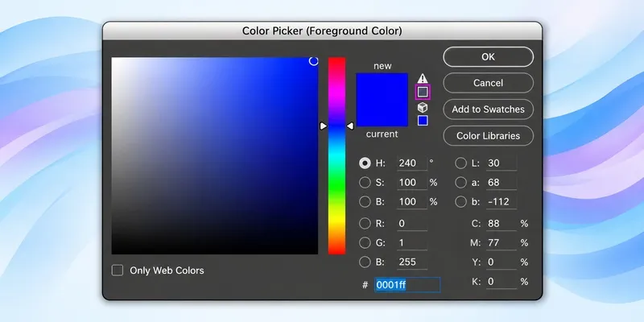Select the L lightness radio button

[x=460, y=163]
